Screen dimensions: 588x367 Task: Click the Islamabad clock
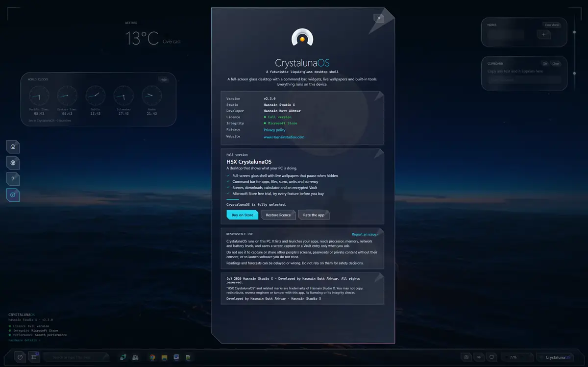click(x=123, y=100)
